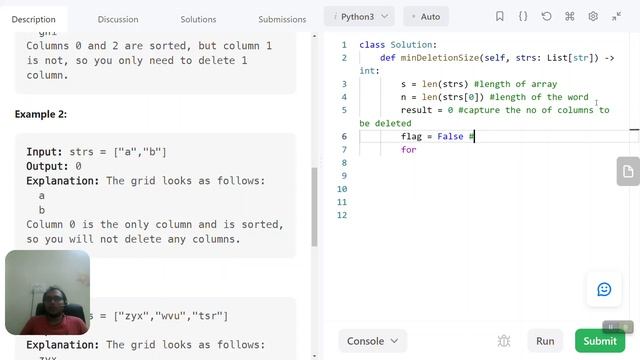Exit fullscreen with the shrink arrows icon
The height and width of the screenshot is (360, 640).
[x=616, y=16]
